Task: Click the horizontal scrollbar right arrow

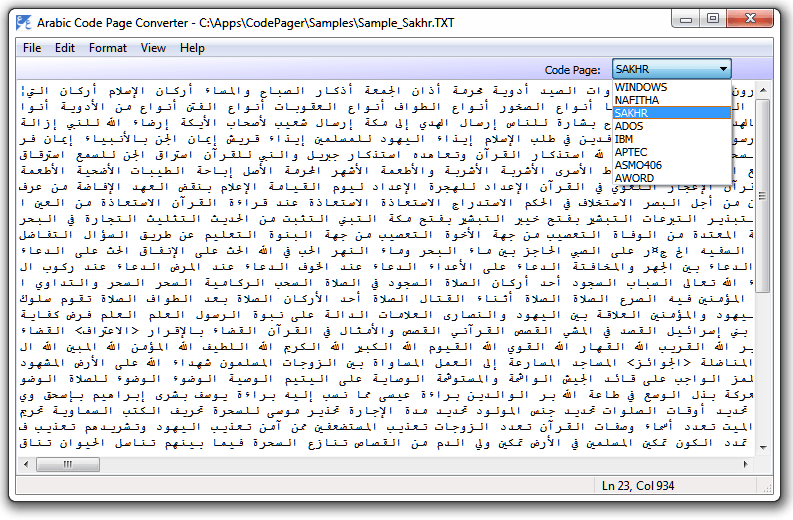Action: click(x=745, y=464)
